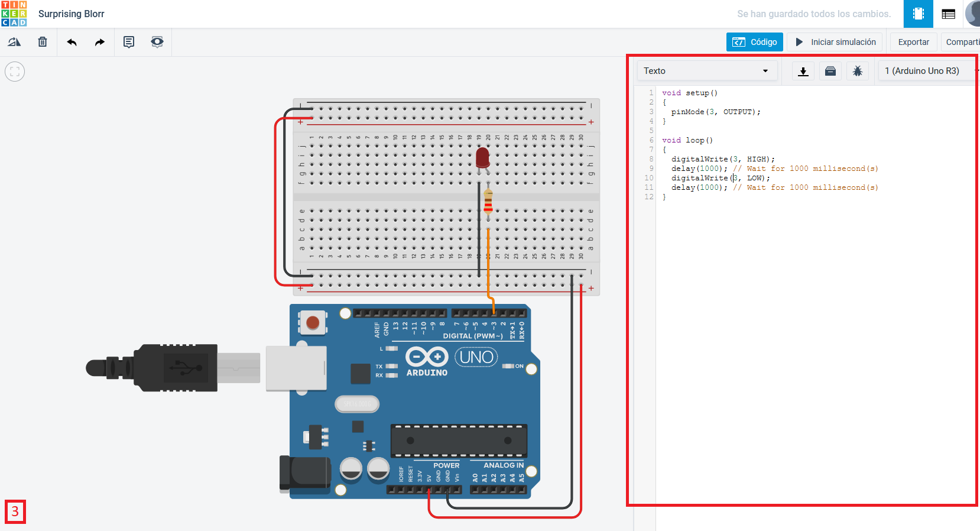The width and height of the screenshot is (980, 531).
Task: Start simulation with Iniciar simulación
Action: [835, 42]
